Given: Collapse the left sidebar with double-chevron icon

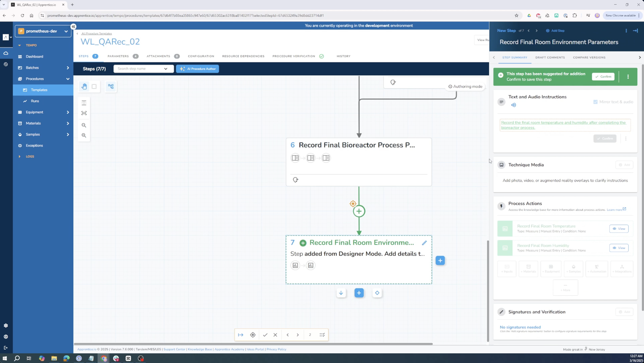Looking at the screenshot, I should coord(73,26).
